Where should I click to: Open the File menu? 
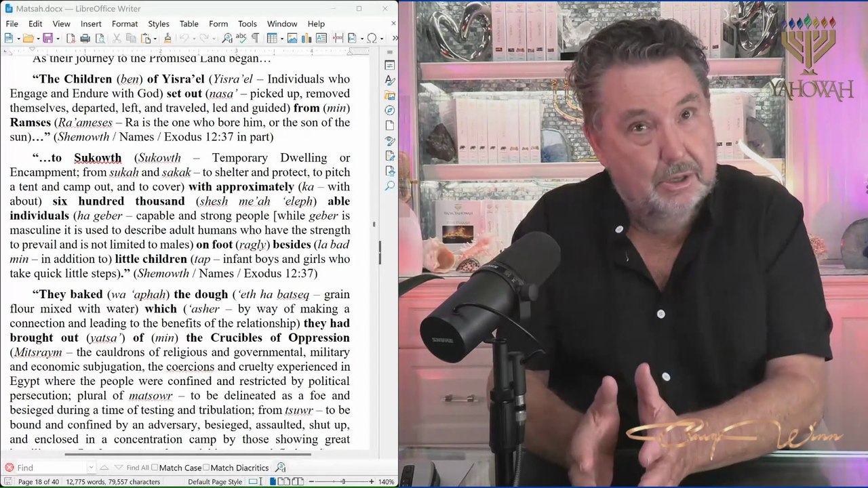[12, 24]
